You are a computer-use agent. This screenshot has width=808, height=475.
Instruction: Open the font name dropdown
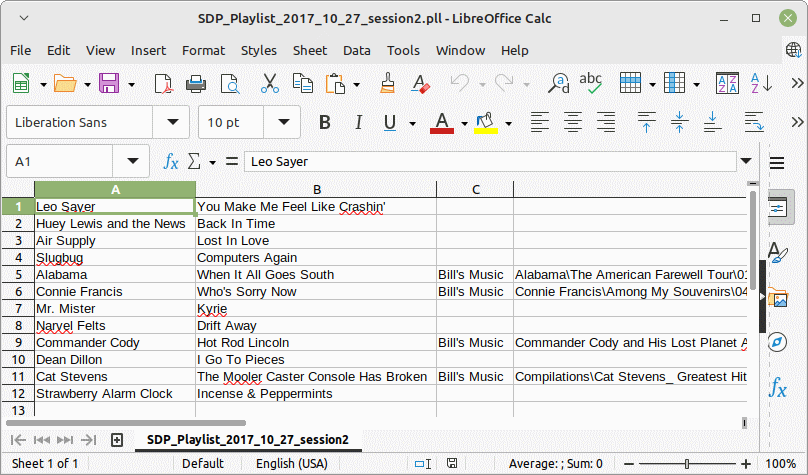(173, 122)
